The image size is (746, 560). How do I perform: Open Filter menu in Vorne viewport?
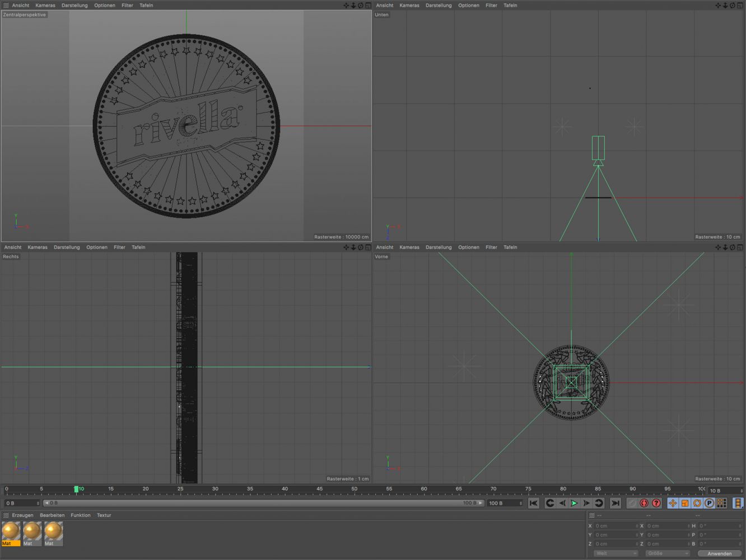491,248
